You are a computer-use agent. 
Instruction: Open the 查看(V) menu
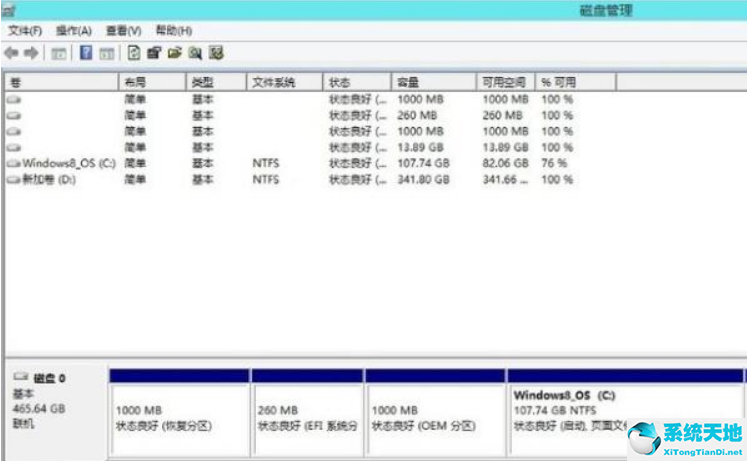[x=123, y=31]
